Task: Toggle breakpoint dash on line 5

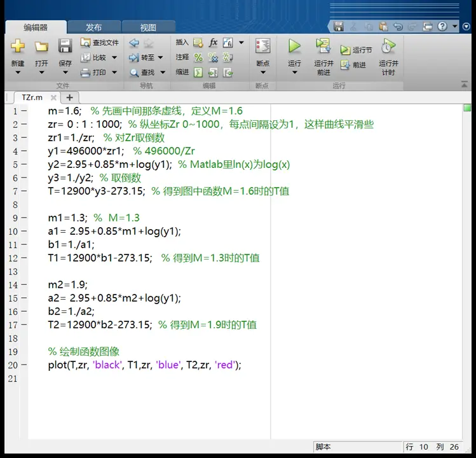Action: pos(24,164)
